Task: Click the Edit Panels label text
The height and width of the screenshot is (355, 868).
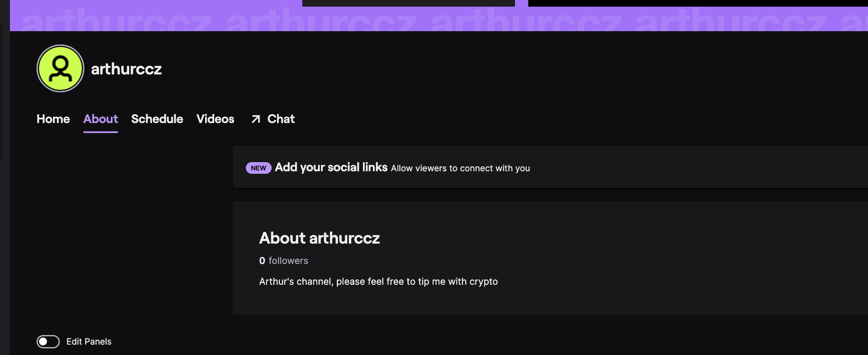Action: point(89,342)
